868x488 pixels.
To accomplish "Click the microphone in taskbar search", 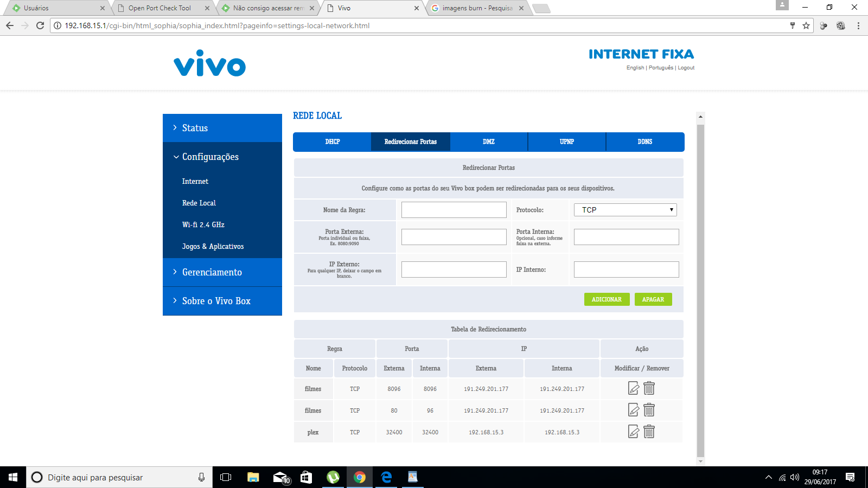I will (x=201, y=477).
